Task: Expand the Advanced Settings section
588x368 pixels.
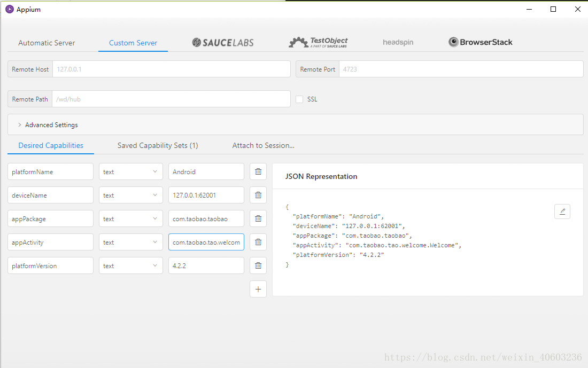Action: pyautogui.click(x=296, y=125)
